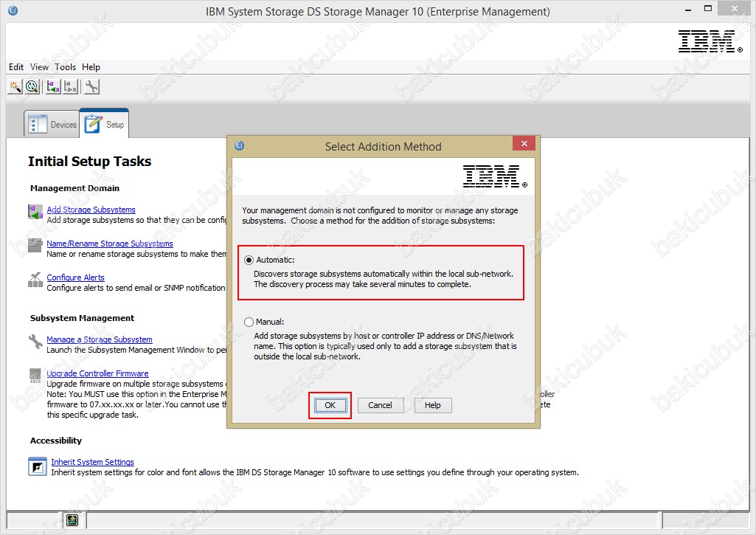Click the Manage a Storage Subsystem wrench icon
Screen dimensions: 756x535
coord(35,342)
